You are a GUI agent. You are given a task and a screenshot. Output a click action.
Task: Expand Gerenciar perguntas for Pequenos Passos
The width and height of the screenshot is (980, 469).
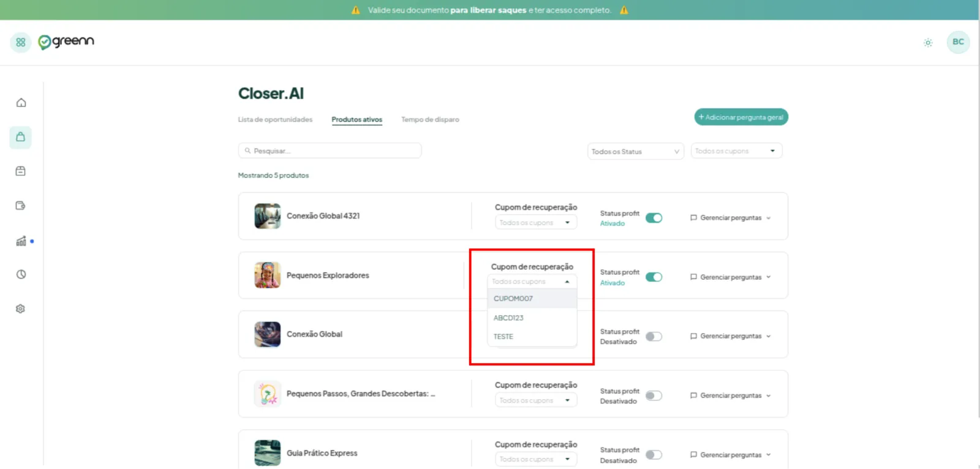pyautogui.click(x=731, y=396)
